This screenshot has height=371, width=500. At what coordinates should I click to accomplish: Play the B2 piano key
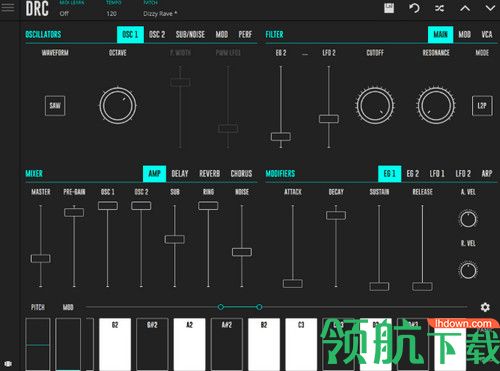(264, 344)
